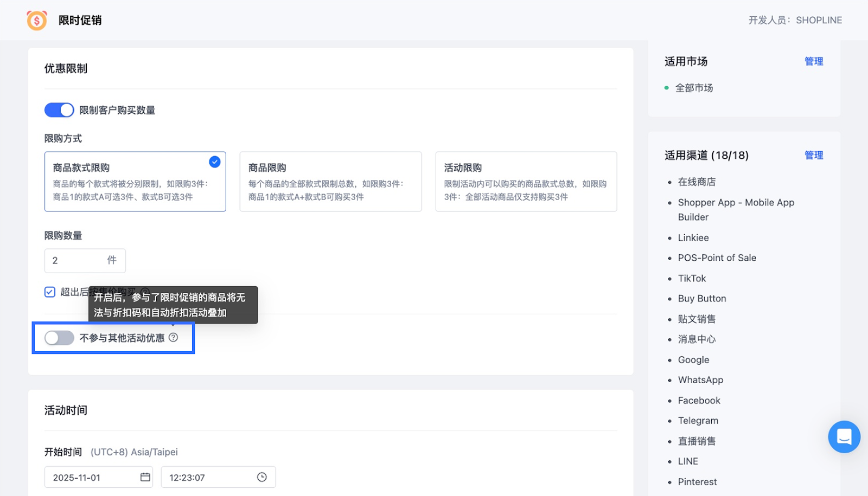Select 活动限购 purchase limit option
The height and width of the screenshot is (496, 868).
tap(526, 182)
